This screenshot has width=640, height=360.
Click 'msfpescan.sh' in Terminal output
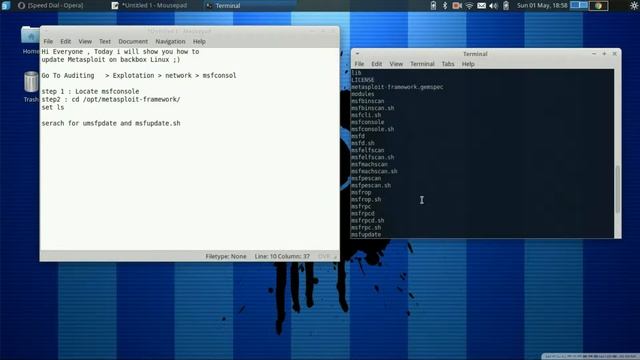(x=371, y=185)
